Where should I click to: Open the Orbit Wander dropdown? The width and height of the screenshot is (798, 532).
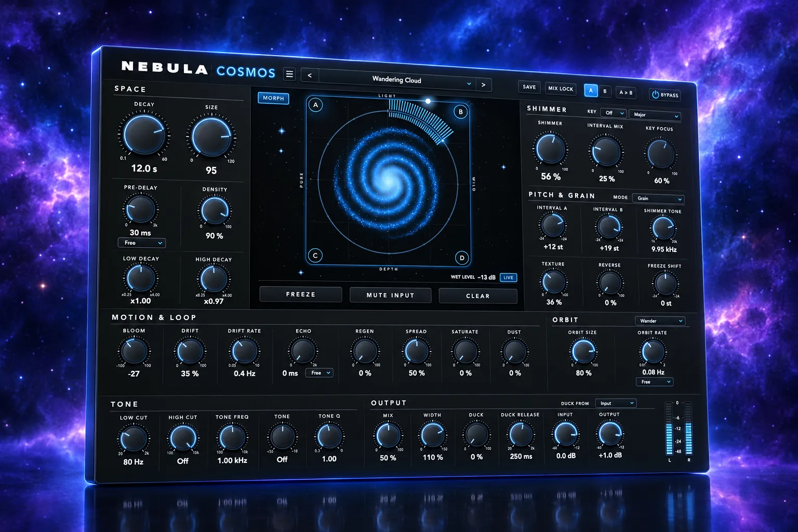click(x=660, y=321)
